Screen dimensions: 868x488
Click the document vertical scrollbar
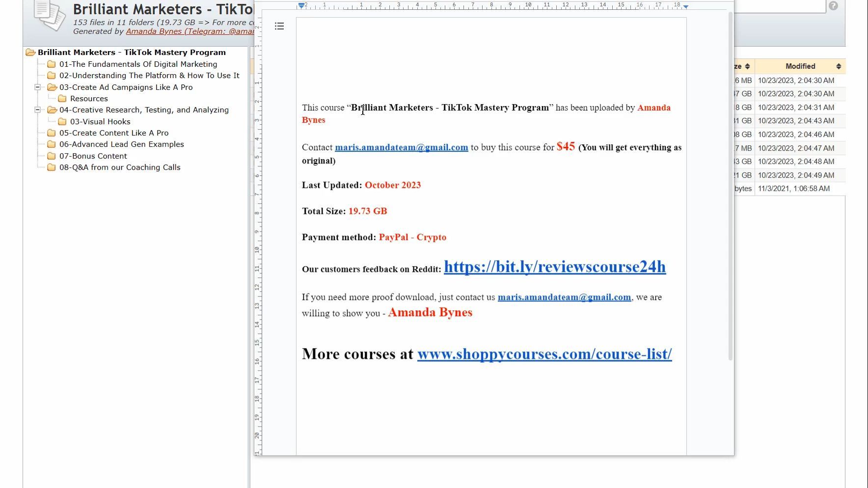click(730, 187)
